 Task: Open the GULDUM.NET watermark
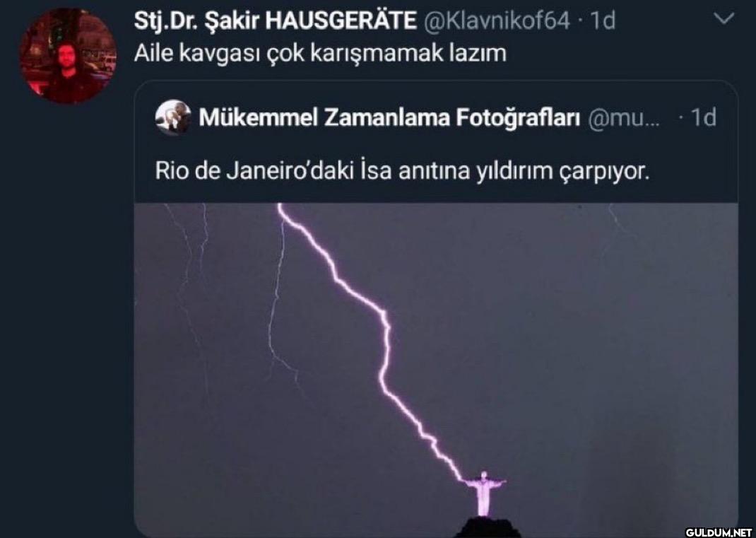point(719,532)
